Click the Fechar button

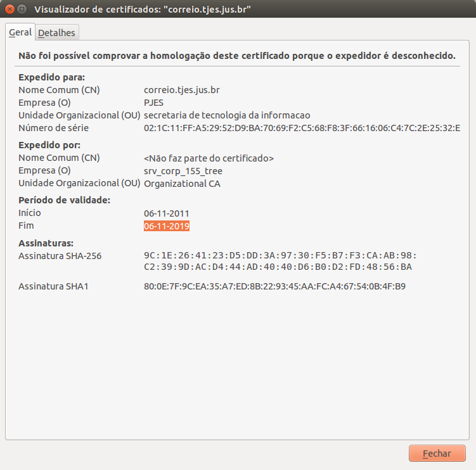437,454
